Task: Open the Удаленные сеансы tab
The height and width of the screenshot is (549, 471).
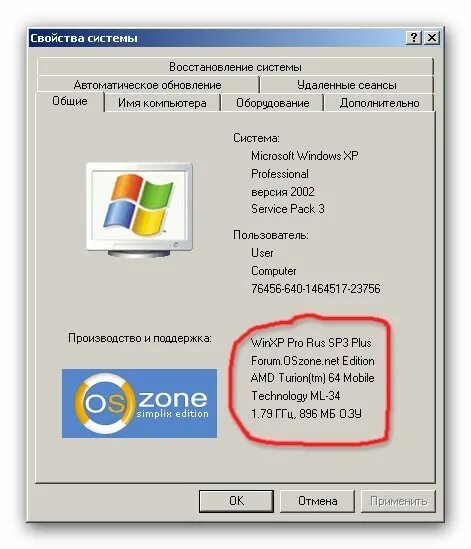Action: point(347,85)
